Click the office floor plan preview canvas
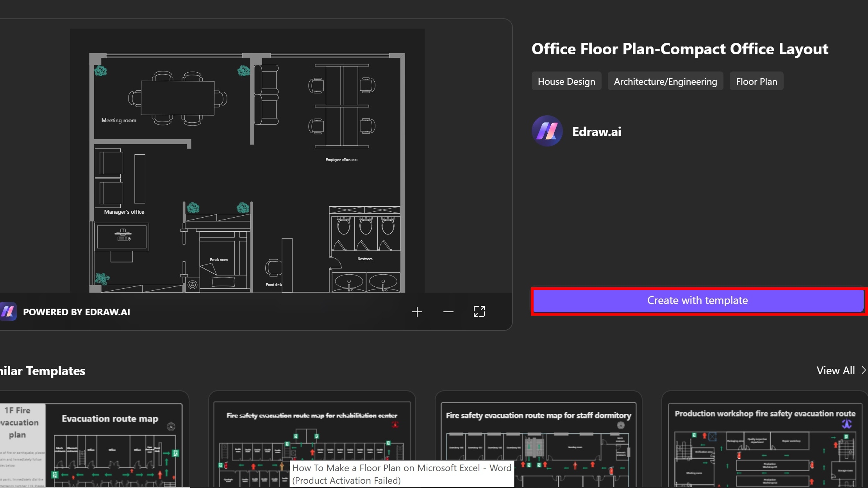The image size is (868, 488). (247, 161)
